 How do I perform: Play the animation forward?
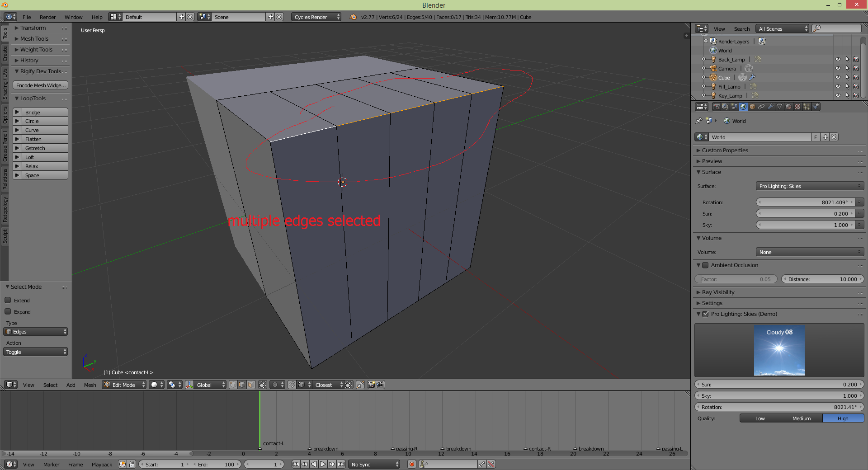pyautogui.click(x=323, y=464)
